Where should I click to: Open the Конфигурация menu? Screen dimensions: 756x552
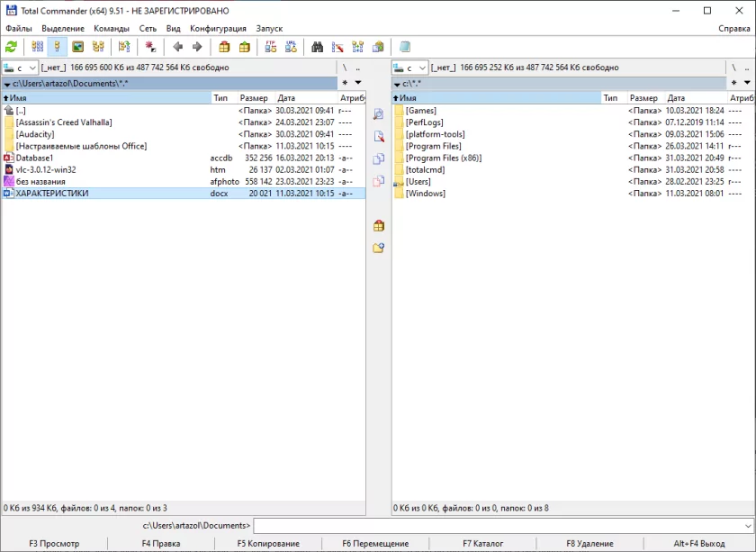(x=218, y=29)
